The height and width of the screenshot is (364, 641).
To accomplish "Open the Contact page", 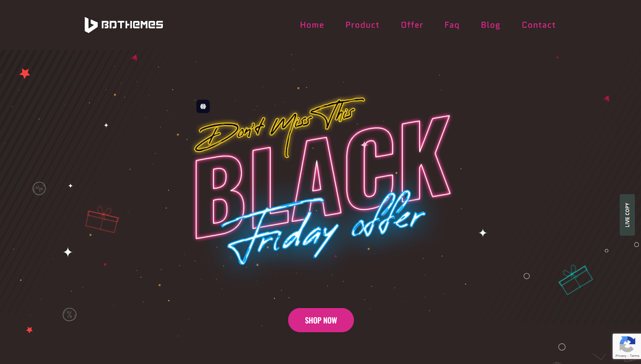I will pos(539,25).
